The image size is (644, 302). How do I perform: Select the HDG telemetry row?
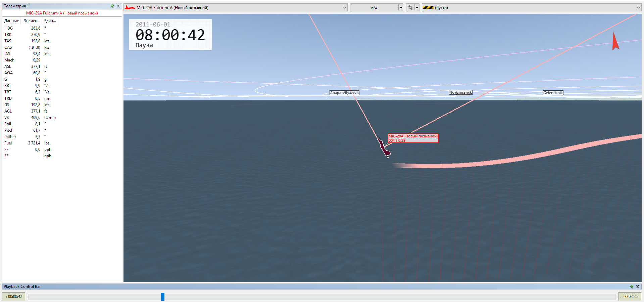[62, 28]
